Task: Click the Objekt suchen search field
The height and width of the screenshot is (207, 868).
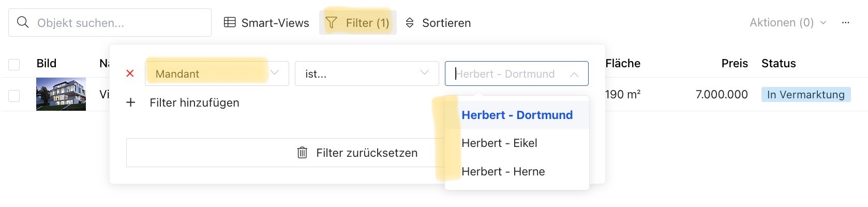Action: pyautogui.click(x=110, y=23)
